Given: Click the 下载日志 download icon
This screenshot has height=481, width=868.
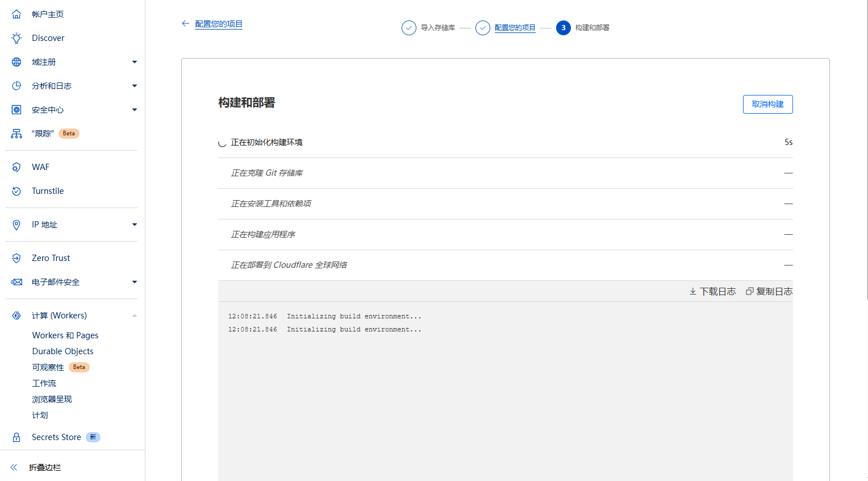Looking at the screenshot, I should 692,291.
